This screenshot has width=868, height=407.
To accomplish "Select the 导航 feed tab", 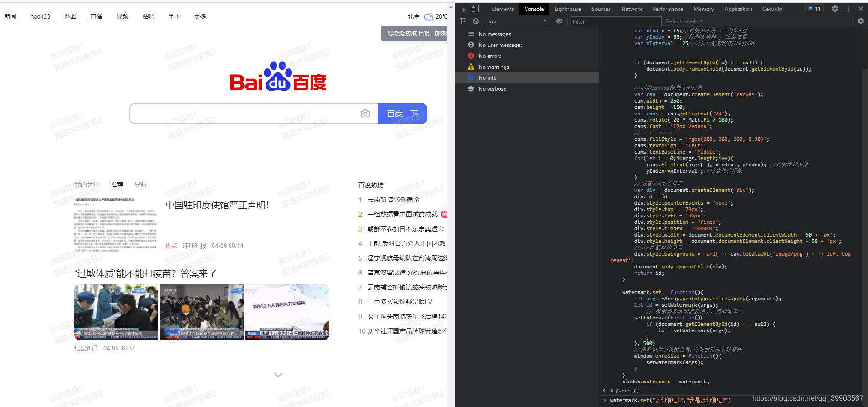I will point(141,185).
